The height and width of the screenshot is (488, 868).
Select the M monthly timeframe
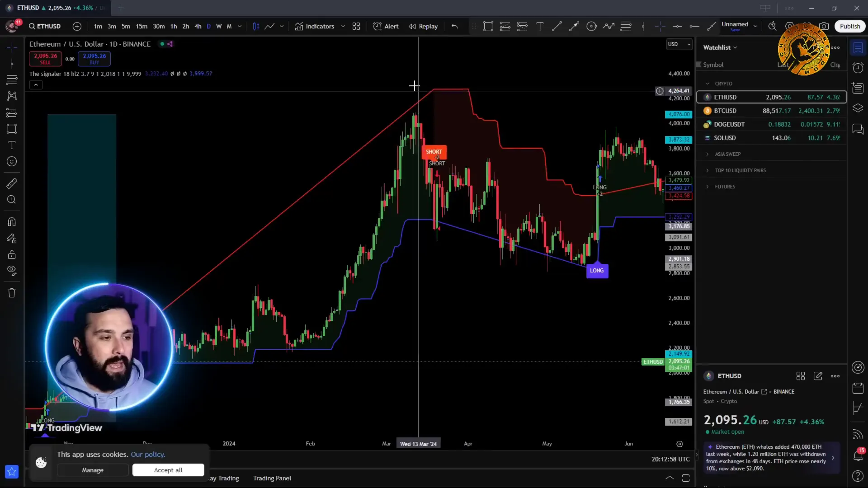click(x=229, y=26)
